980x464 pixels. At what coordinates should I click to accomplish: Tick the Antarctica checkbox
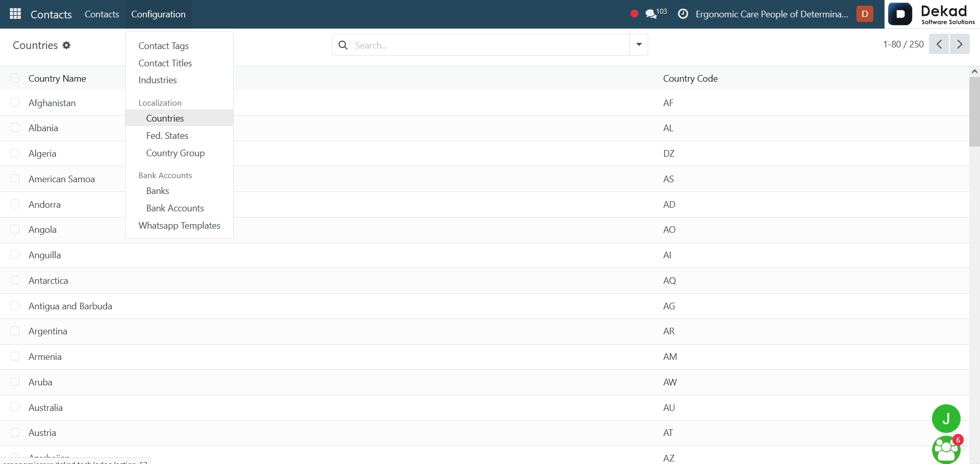[15, 280]
